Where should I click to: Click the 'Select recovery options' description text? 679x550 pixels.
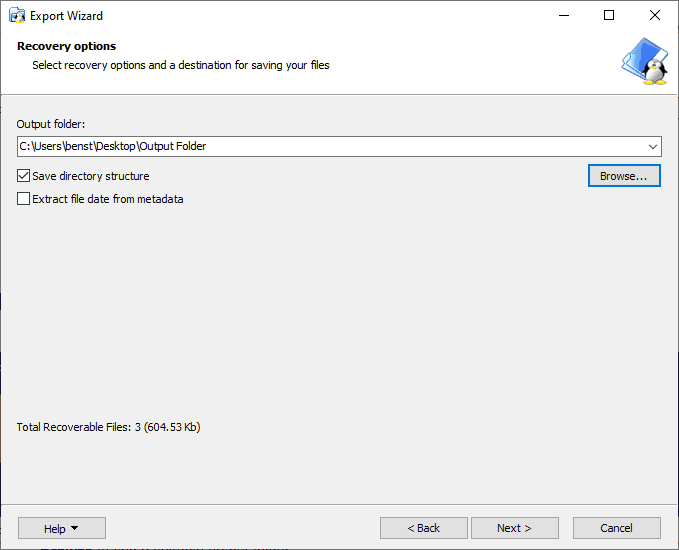pyautogui.click(x=180, y=65)
